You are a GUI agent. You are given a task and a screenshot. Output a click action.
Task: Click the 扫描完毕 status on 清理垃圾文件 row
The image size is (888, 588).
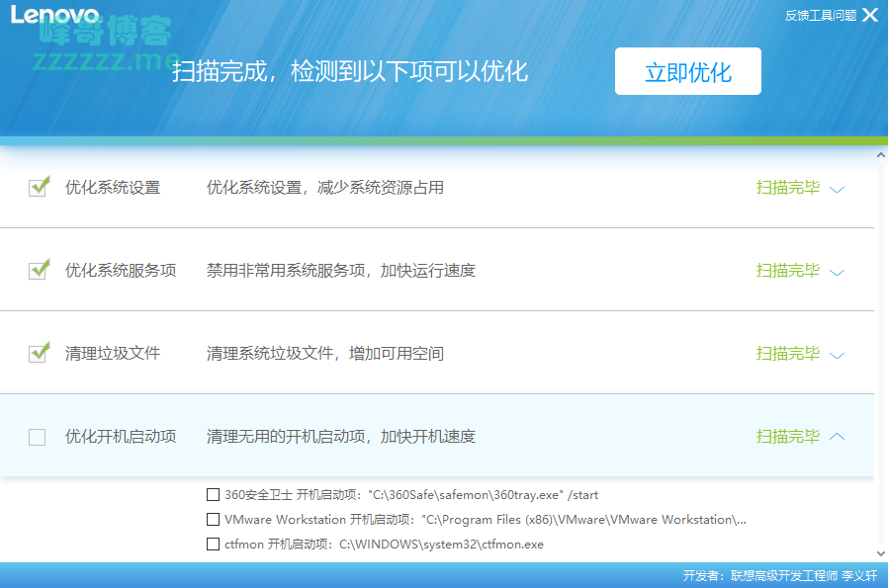[x=787, y=354]
